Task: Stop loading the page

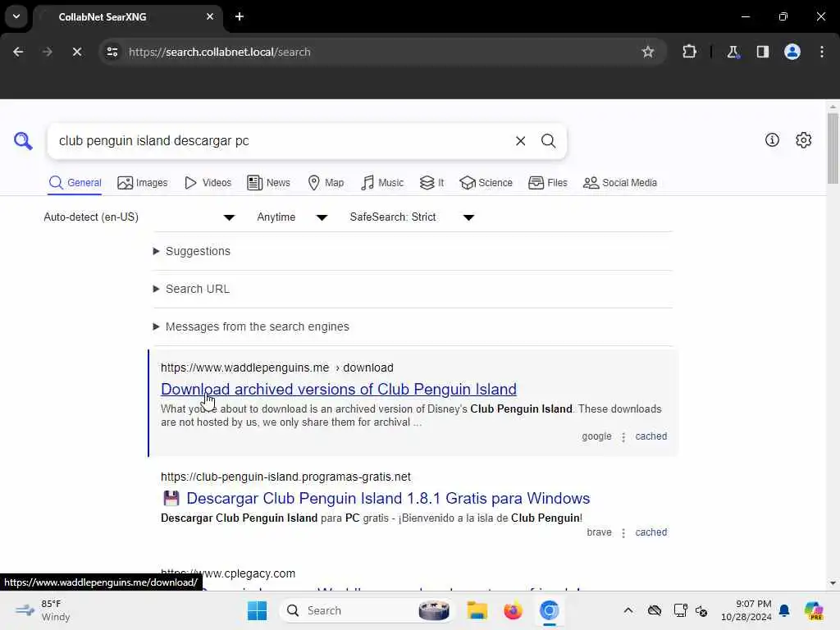Action: point(76,52)
